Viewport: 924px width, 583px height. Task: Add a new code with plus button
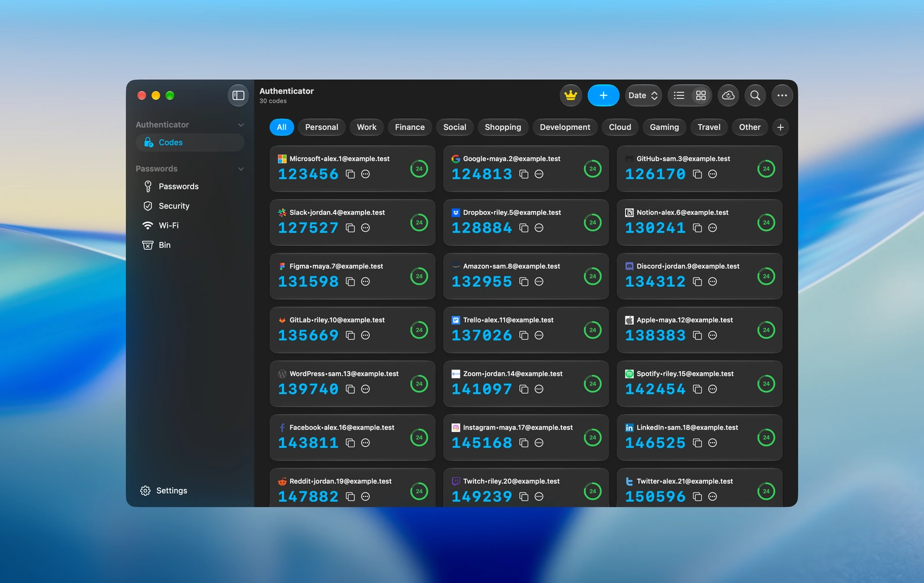coord(603,95)
